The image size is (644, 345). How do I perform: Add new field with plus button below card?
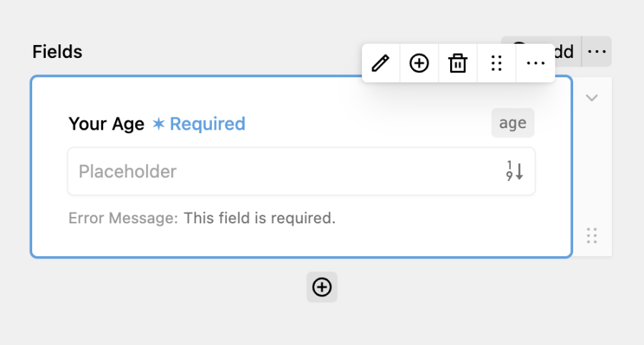tap(322, 287)
